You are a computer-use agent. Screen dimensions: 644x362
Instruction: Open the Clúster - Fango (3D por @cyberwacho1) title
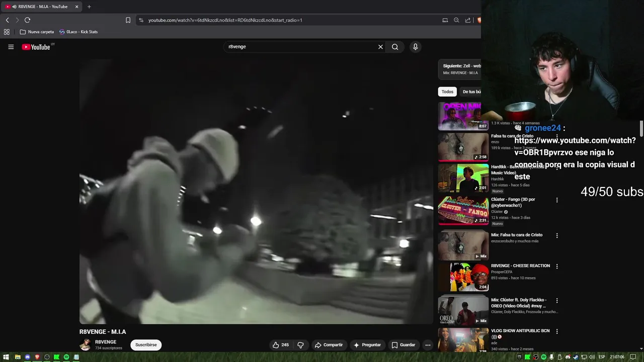point(513,203)
